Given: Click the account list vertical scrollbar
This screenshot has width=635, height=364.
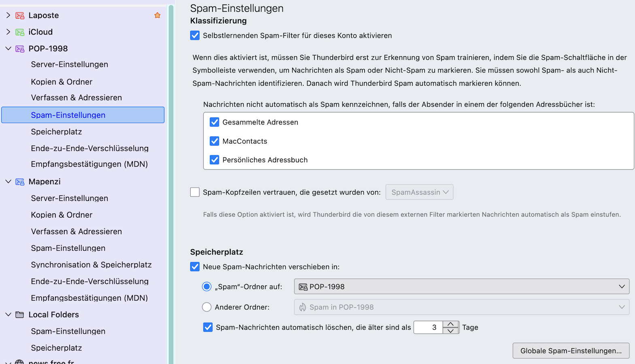Looking at the screenshot, I should pyautogui.click(x=171, y=184).
